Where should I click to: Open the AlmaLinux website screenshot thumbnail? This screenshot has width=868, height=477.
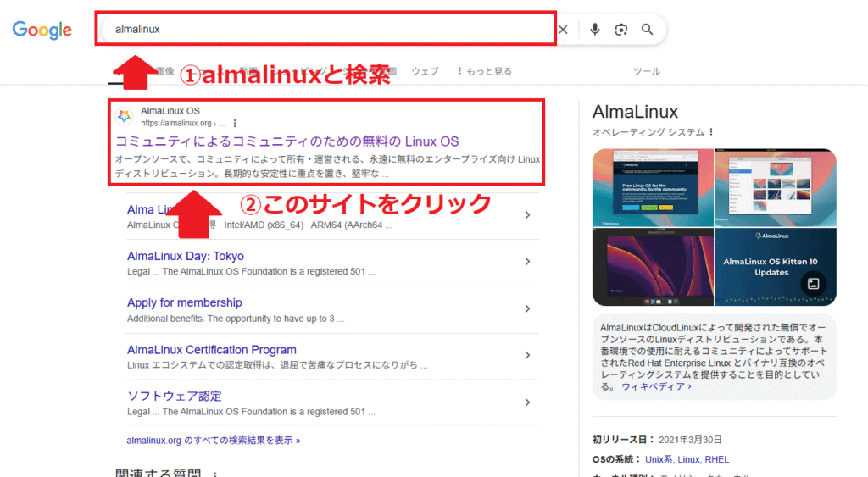[654, 187]
